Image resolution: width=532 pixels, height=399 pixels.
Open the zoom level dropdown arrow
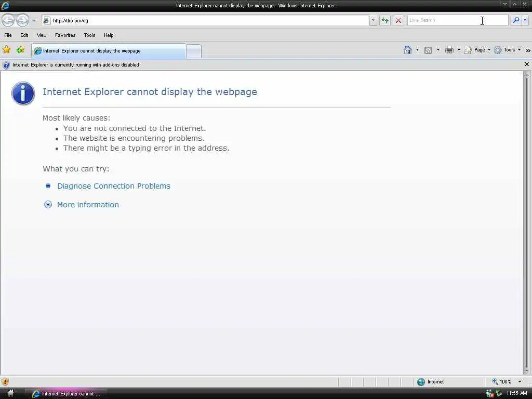[x=520, y=382]
